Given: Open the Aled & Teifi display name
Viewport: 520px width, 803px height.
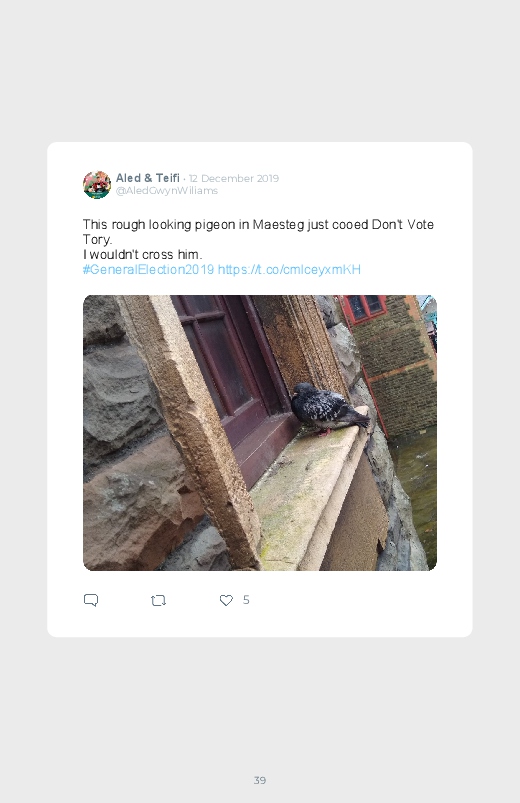Looking at the screenshot, I should (x=148, y=178).
